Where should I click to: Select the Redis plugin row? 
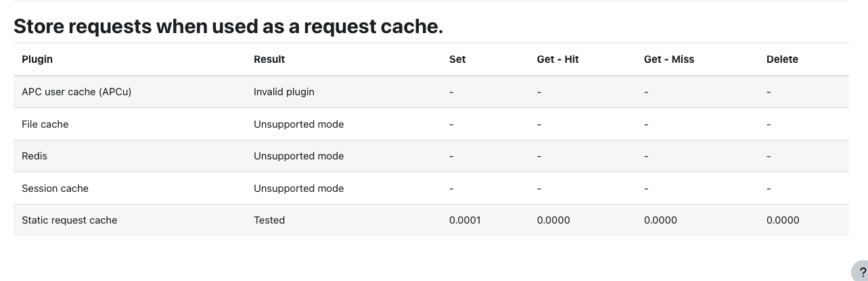click(431, 156)
